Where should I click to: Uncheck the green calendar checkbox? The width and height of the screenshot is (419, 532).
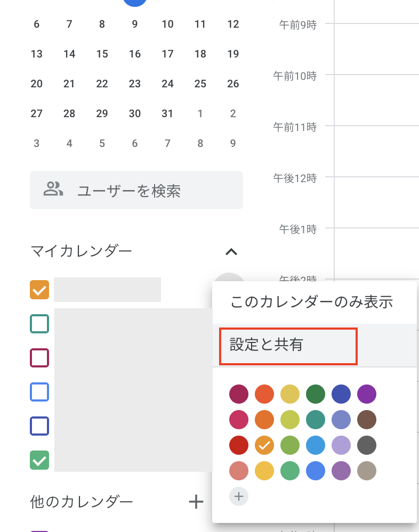pos(39,460)
